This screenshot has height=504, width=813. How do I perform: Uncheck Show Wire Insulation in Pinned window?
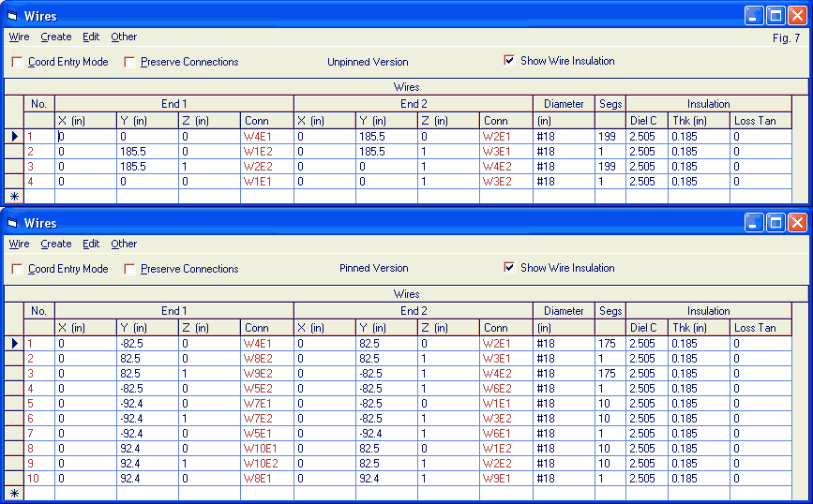point(509,267)
